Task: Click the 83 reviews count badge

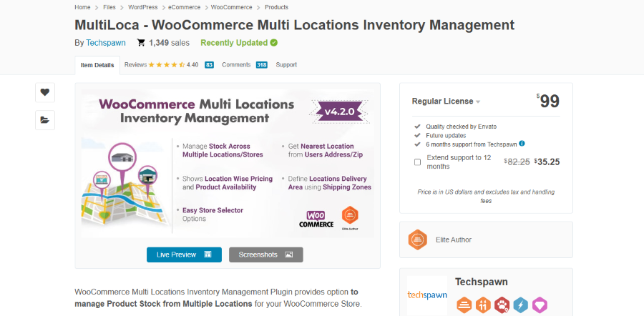Action: pyautogui.click(x=210, y=65)
